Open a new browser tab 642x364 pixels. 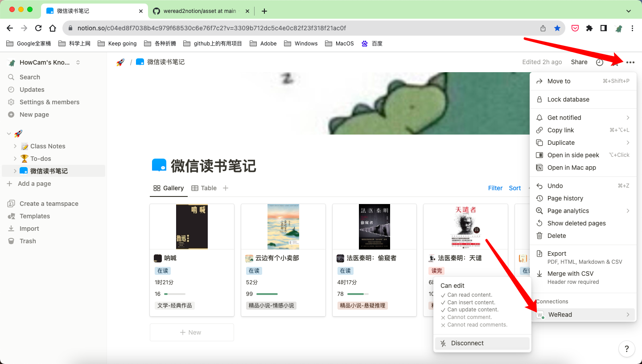pos(264,11)
